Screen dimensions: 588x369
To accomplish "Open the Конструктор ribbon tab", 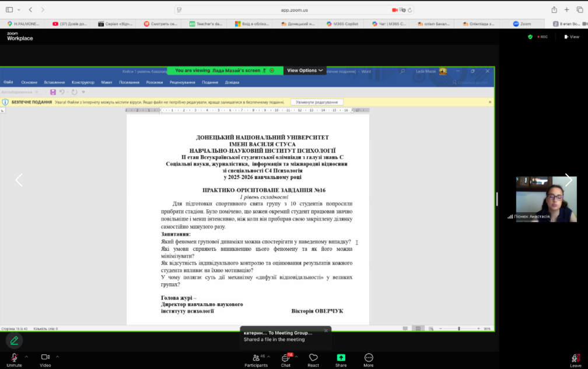I will [83, 82].
